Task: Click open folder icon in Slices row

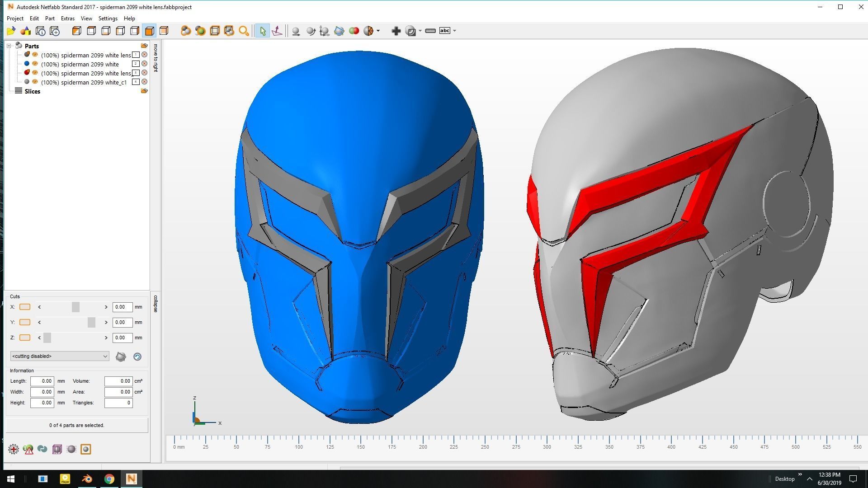Action: pos(144,91)
